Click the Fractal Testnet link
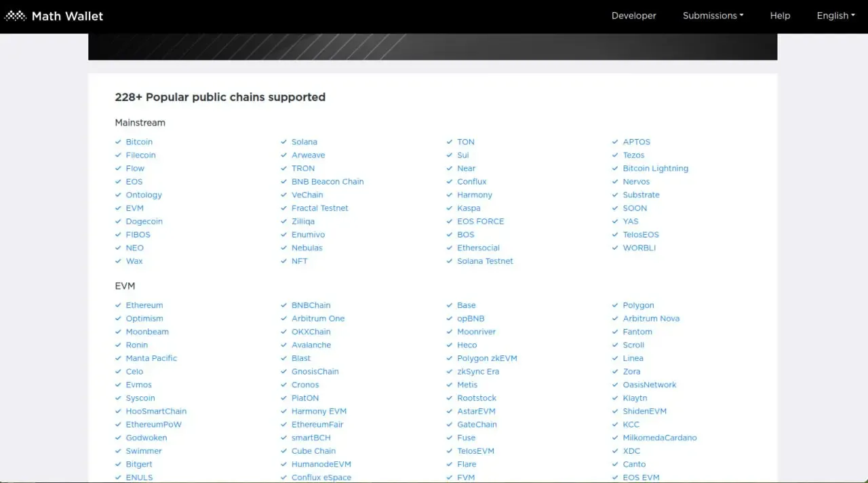868x483 pixels. 320,208
